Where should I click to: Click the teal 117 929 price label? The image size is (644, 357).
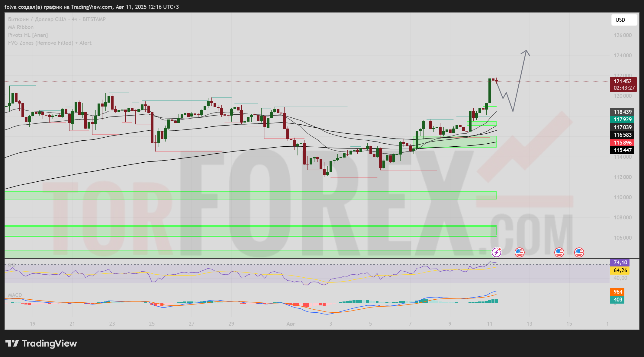pos(622,120)
